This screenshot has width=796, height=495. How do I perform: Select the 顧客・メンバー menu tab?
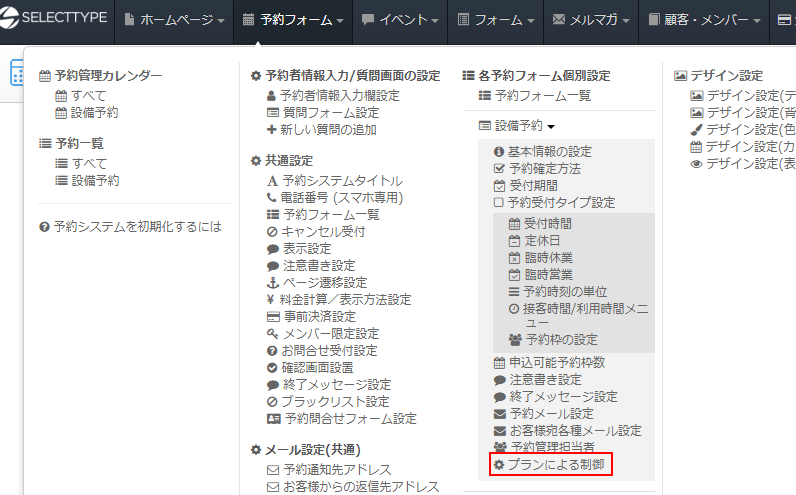click(x=704, y=20)
